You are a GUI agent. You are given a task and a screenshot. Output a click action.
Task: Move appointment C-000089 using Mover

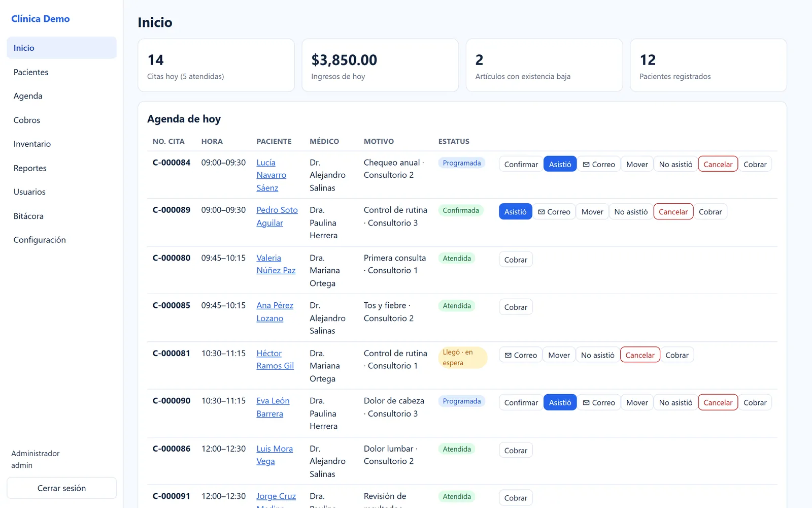tap(592, 212)
